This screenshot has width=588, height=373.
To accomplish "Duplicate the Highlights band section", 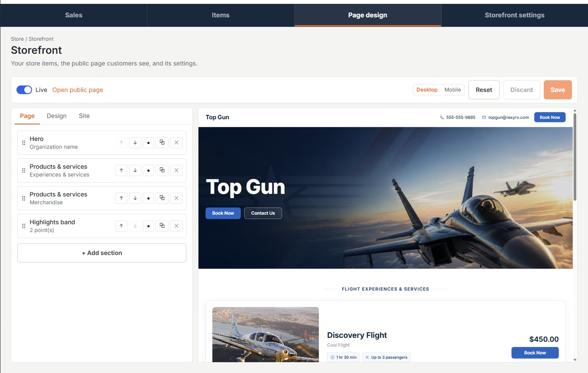I will tap(162, 226).
